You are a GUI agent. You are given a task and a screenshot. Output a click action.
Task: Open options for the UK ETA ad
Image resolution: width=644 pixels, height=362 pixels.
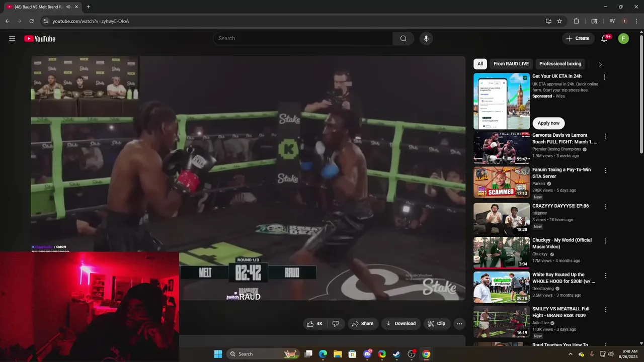[605, 77]
